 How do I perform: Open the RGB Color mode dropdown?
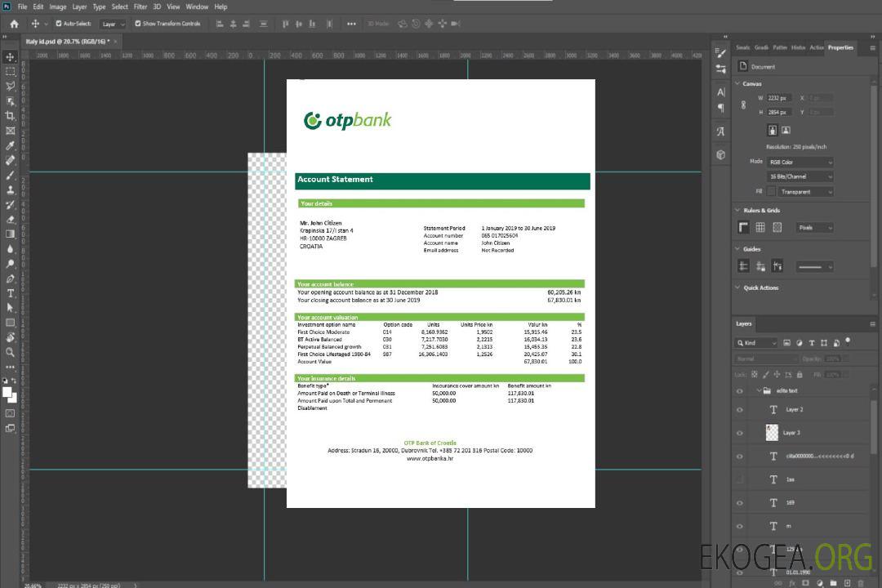(x=800, y=162)
